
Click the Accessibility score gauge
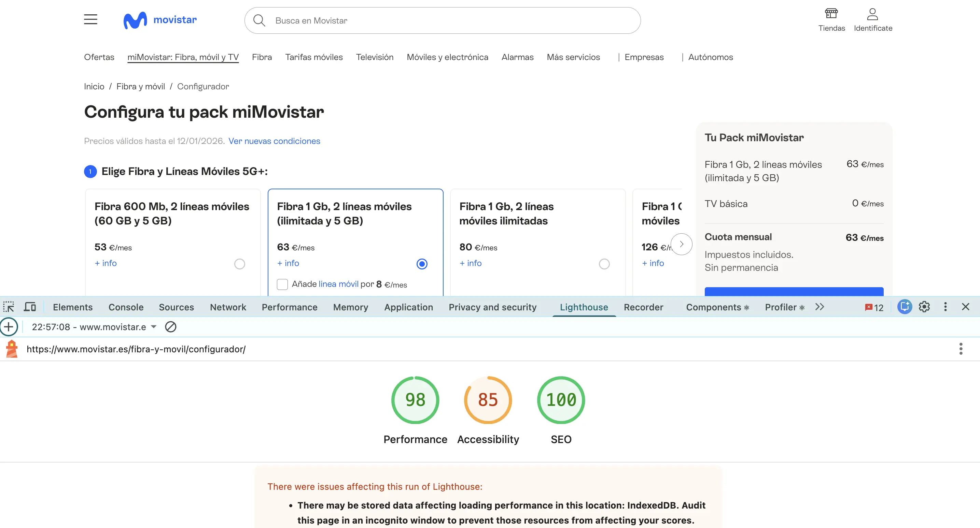click(488, 400)
